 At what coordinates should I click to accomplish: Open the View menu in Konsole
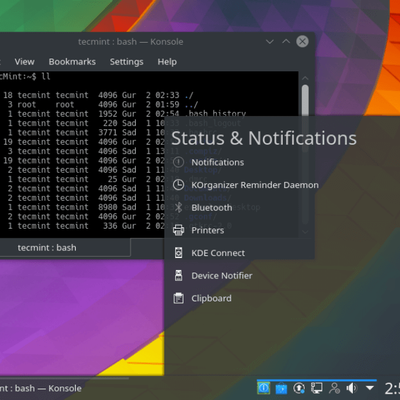click(24, 62)
